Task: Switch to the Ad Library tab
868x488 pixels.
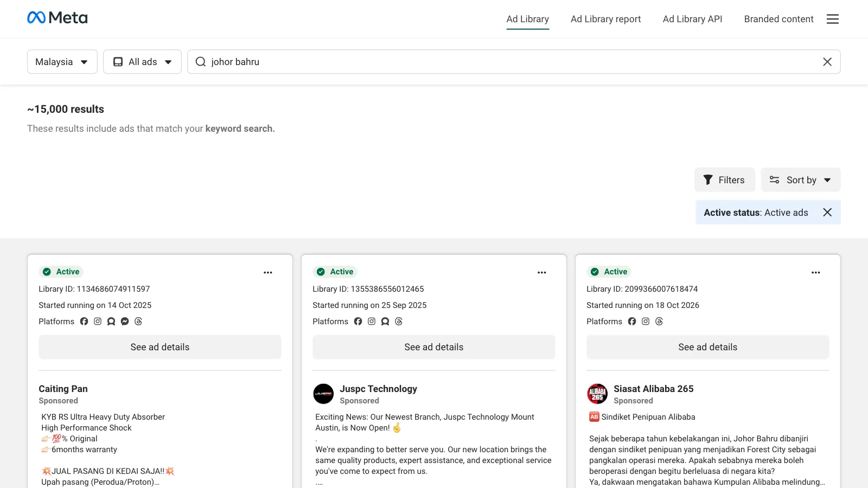Action: pyautogui.click(x=528, y=19)
